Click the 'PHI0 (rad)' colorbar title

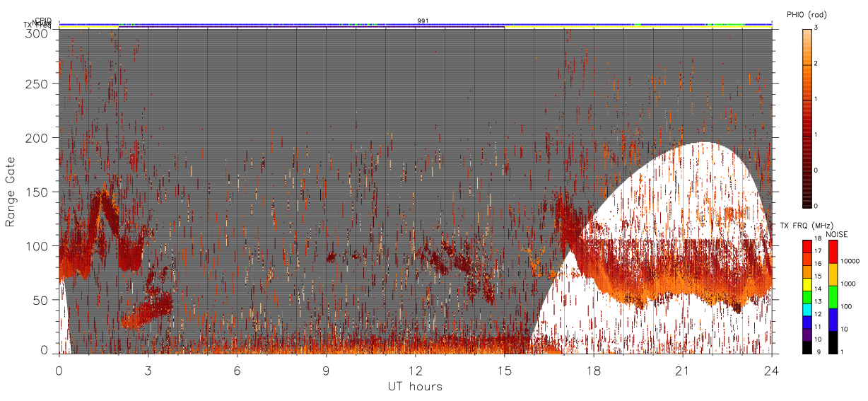point(807,14)
